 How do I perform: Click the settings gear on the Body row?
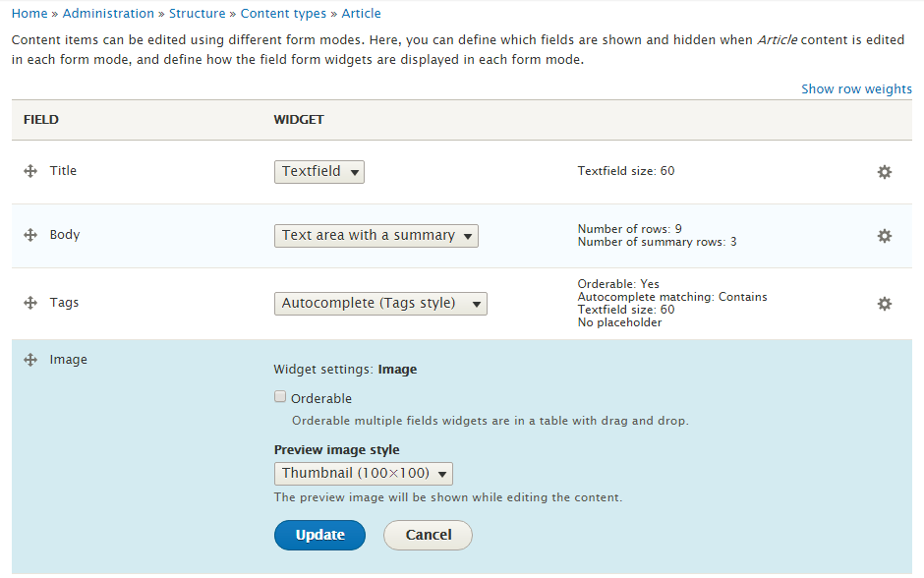(x=884, y=235)
